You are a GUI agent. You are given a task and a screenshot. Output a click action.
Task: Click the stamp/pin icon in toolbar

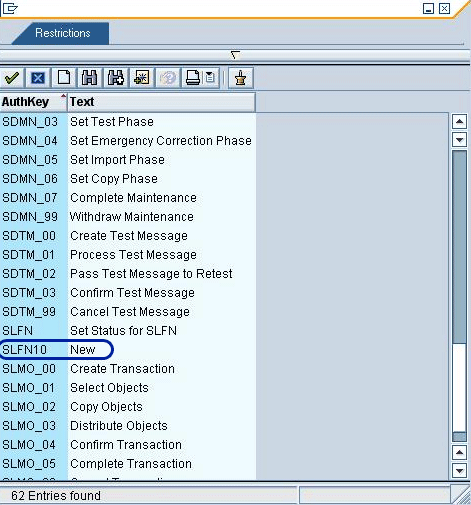point(240,78)
